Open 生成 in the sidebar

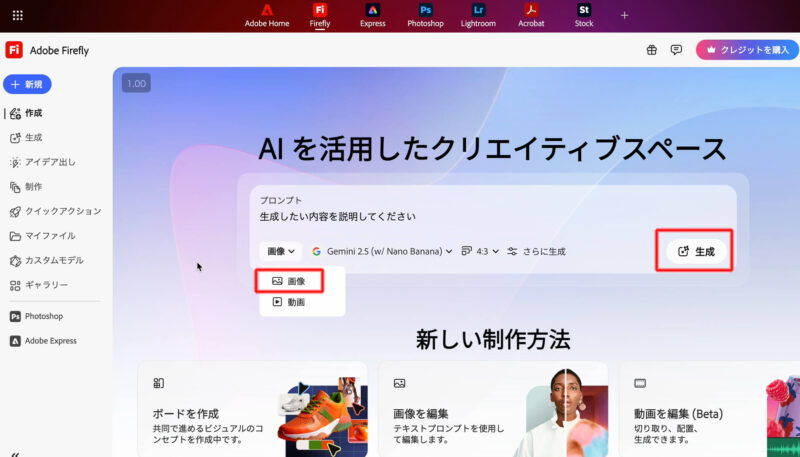[x=27, y=138]
